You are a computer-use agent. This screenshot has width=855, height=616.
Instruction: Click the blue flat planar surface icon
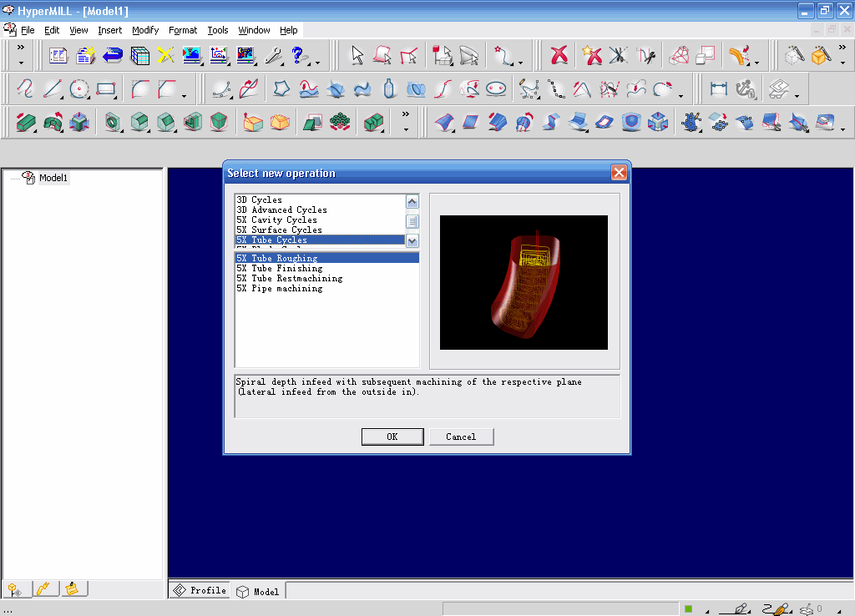pos(470,122)
